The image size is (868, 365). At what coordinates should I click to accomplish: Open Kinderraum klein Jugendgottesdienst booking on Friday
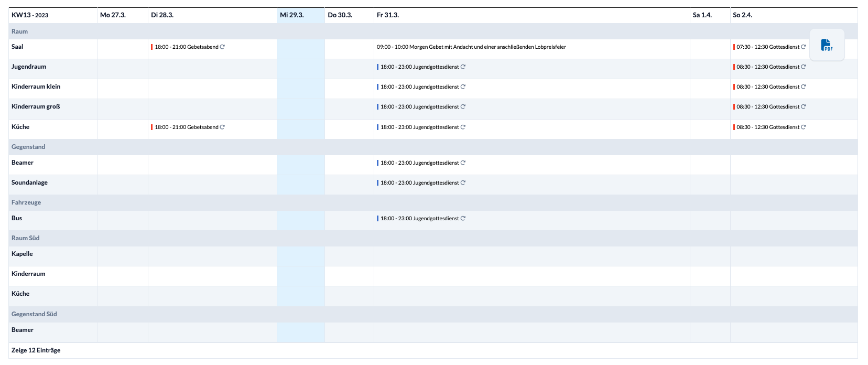click(x=420, y=87)
